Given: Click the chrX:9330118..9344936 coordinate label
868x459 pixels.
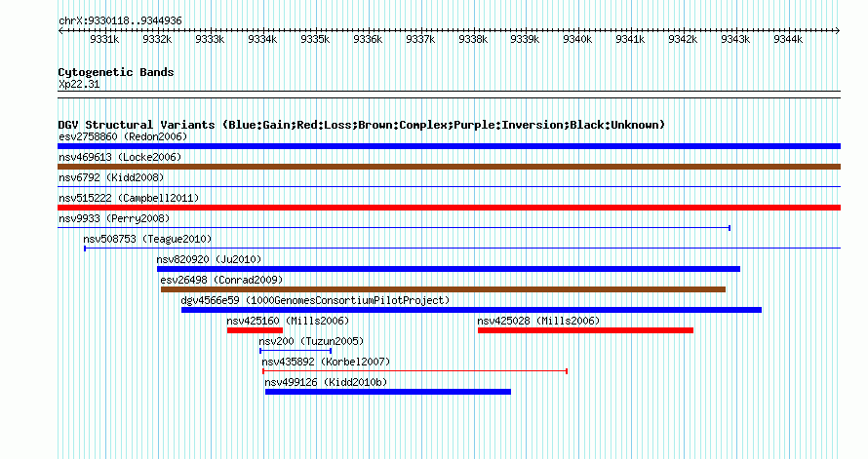Looking at the screenshot, I should pos(120,21).
